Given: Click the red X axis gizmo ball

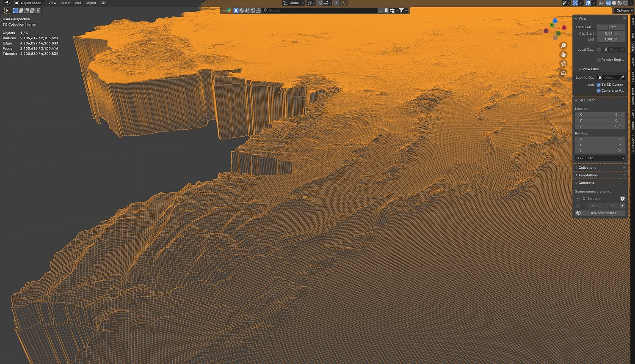Looking at the screenshot, I should [x=564, y=27].
